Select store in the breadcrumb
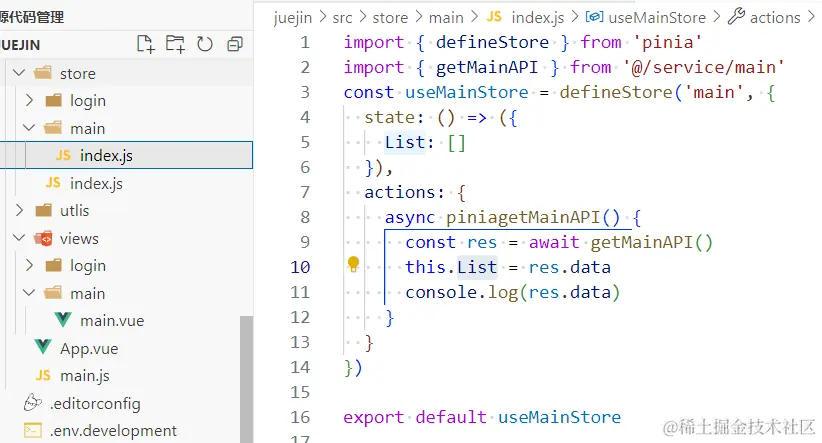This screenshot has height=443, width=822. [x=390, y=18]
